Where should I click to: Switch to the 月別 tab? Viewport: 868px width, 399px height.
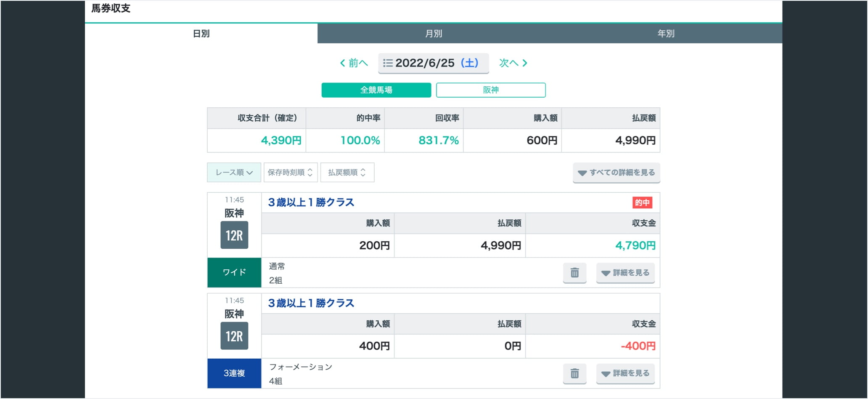coord(434,34)
